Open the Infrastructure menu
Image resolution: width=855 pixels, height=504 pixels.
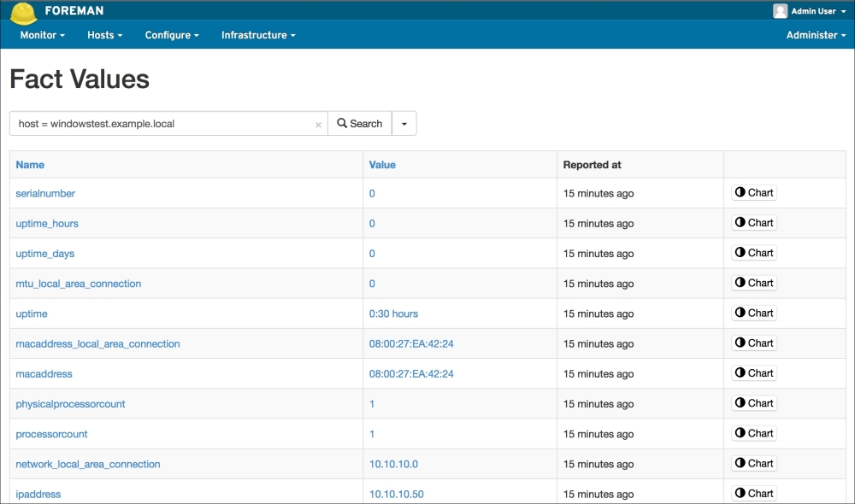coord(258,35)
